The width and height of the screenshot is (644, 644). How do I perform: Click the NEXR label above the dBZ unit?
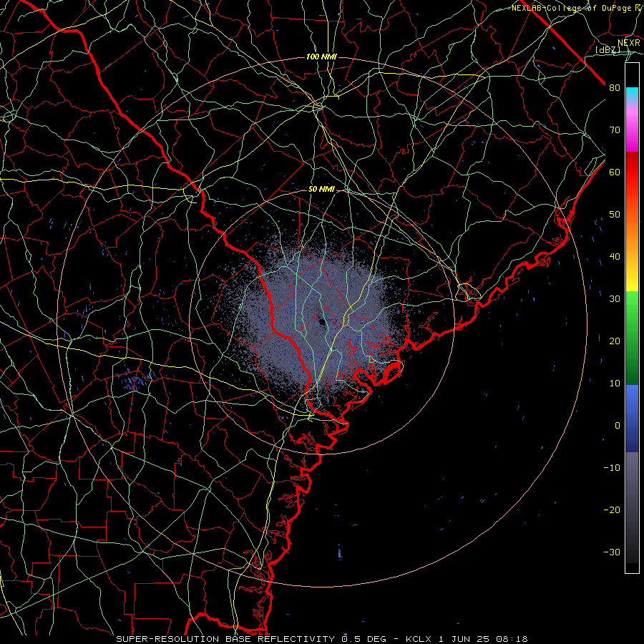pyautogui.click(x=629, y=43)
